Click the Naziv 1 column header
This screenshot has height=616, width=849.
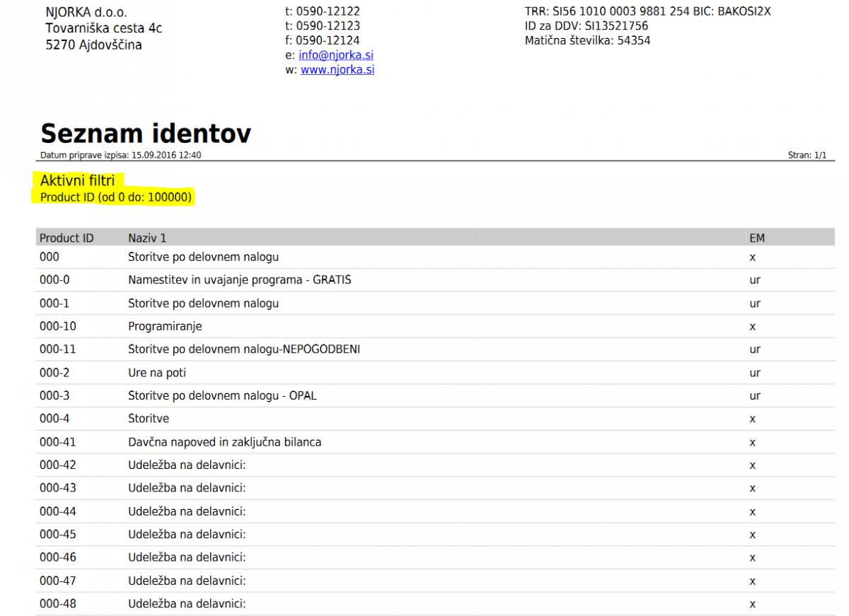147,238
